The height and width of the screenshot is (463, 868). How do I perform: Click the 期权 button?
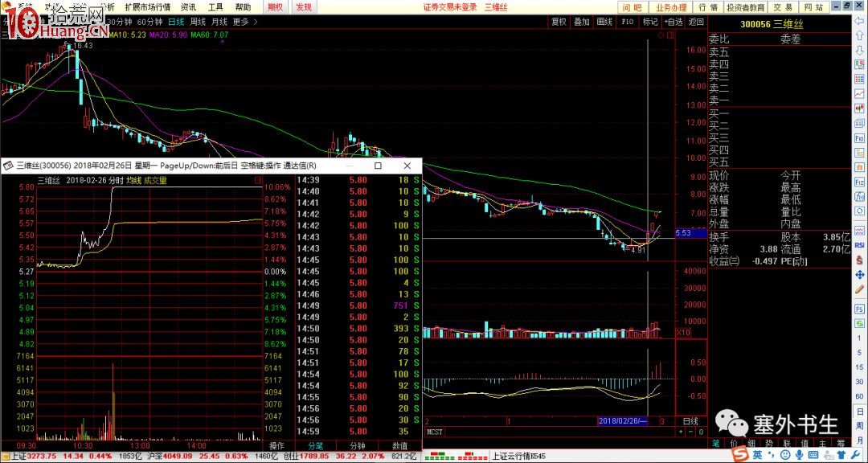point(275,7)
